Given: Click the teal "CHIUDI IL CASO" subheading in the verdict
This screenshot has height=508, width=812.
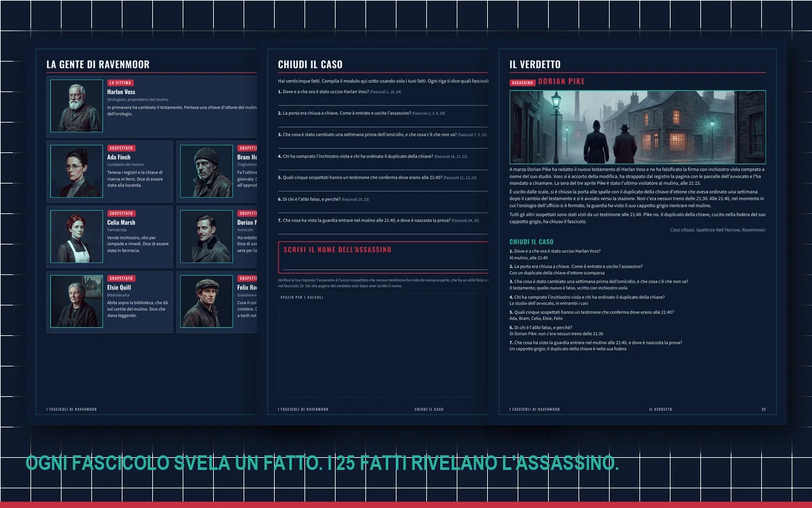Looking at the screenshot, I should coord(532,242).
